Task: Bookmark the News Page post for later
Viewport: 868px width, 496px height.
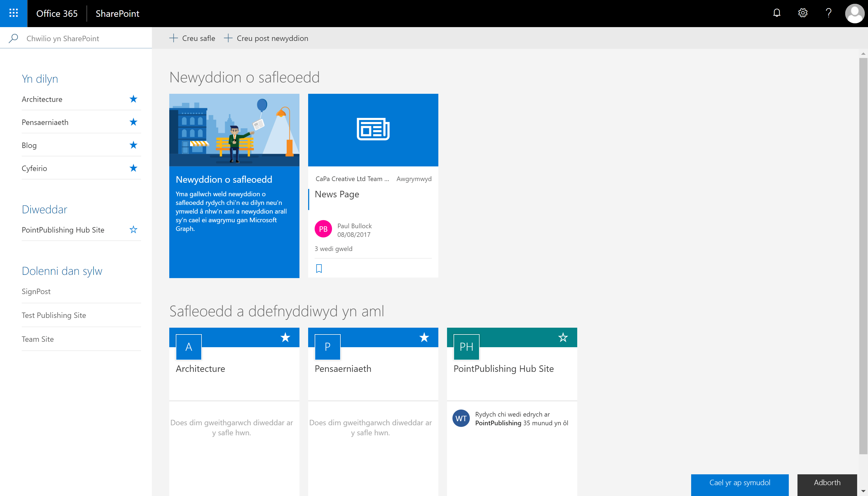Action: click(319, 268)
